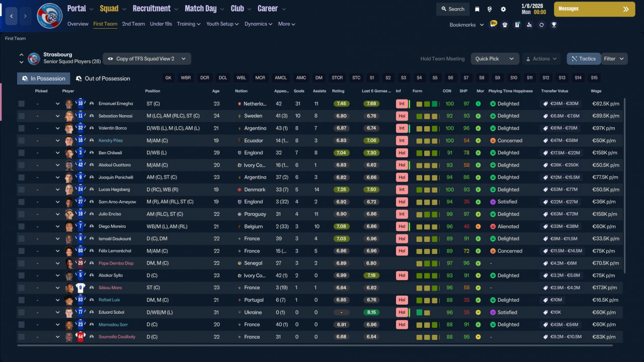Switch to the 2nd Team tab
Screen dimensions: 644x362
[133, 24]
